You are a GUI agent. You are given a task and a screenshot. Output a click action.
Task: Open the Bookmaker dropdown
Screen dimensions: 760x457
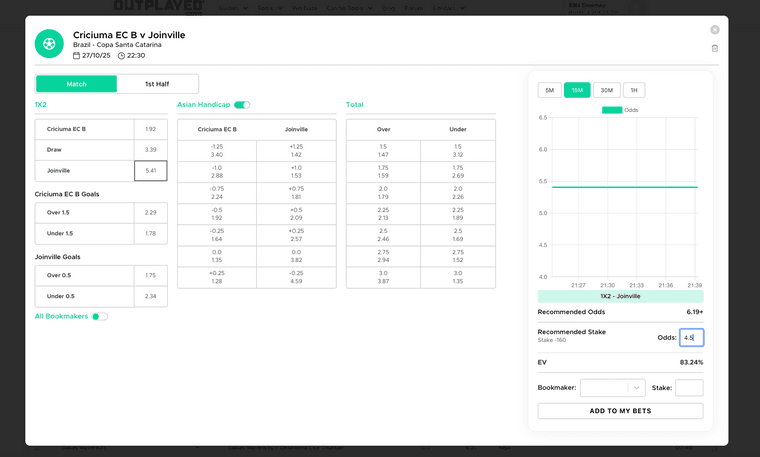(x=606, y=387)
